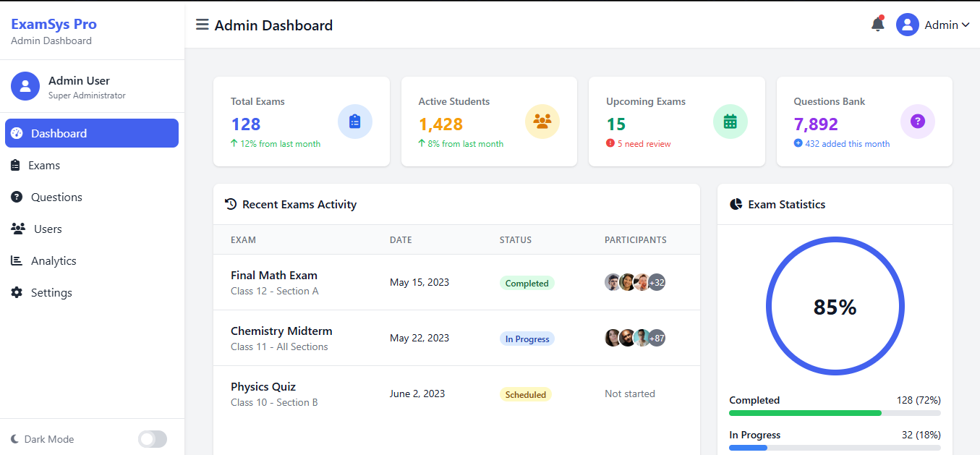980x455 pixels.
Task: Click the Upcoming Exams calendar icon
Action: pos(730,122)
